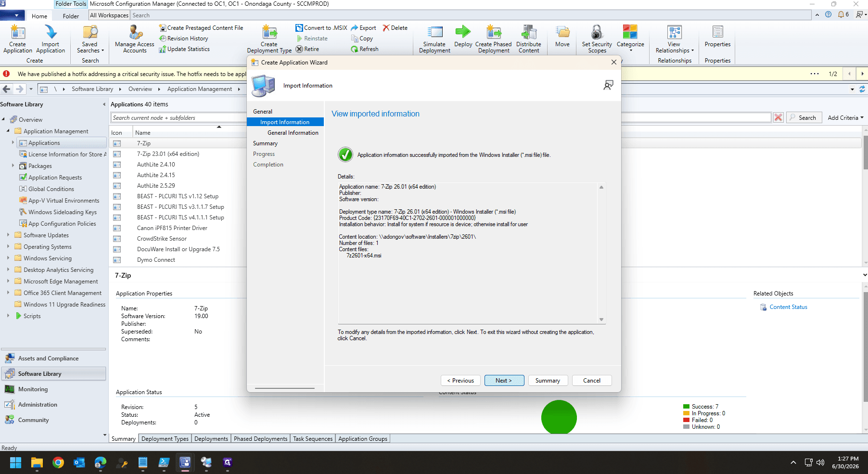Click the Properties ribbon icon

[x=717, y=37]
